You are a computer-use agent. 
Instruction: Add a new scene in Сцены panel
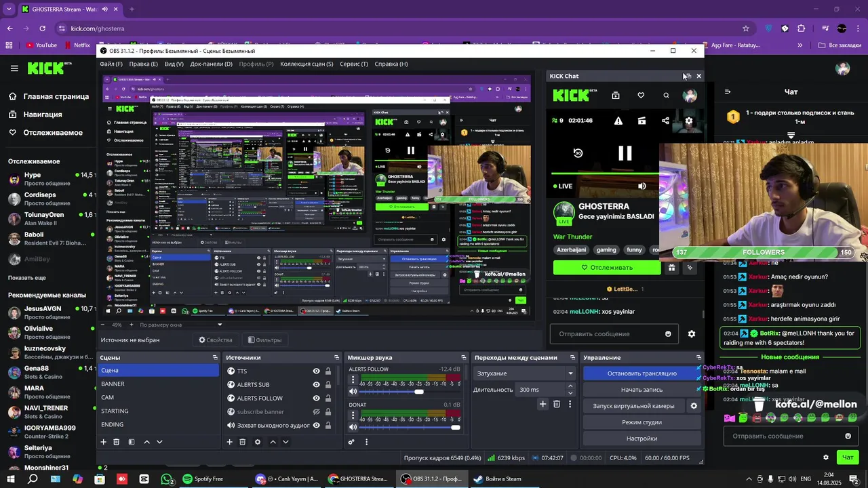(x=104, y=442)
